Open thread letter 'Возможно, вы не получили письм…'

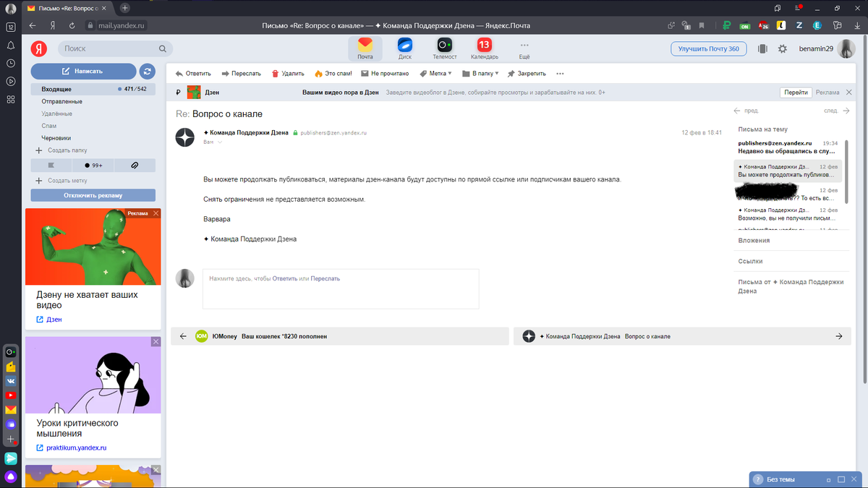pos(788,213)
